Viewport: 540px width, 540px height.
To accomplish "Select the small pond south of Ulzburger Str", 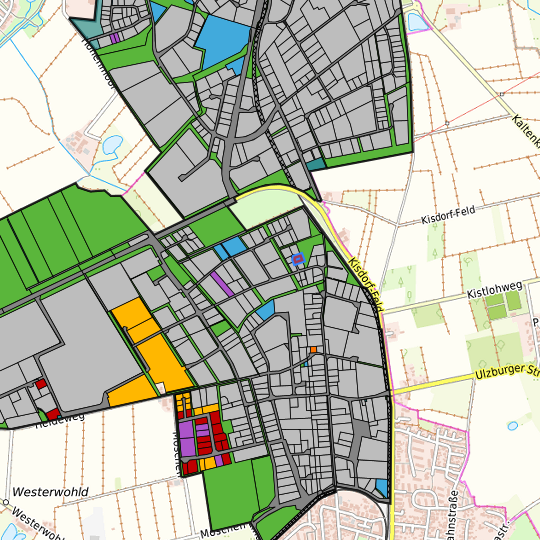I will (512, 426).
